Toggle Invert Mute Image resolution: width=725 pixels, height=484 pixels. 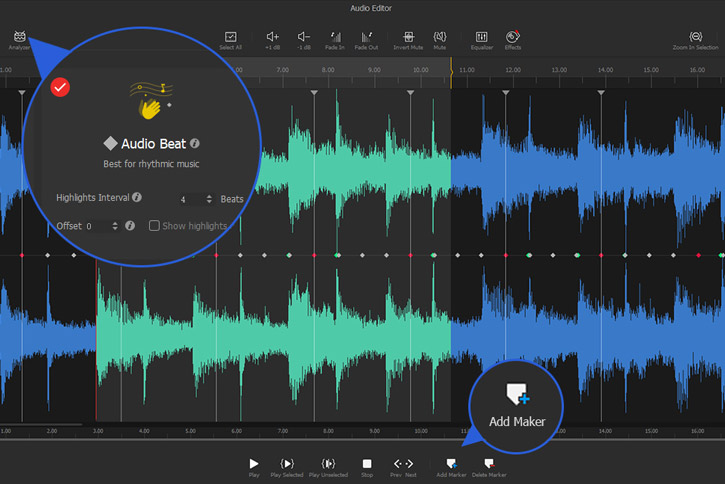click(x=407, y=38)
